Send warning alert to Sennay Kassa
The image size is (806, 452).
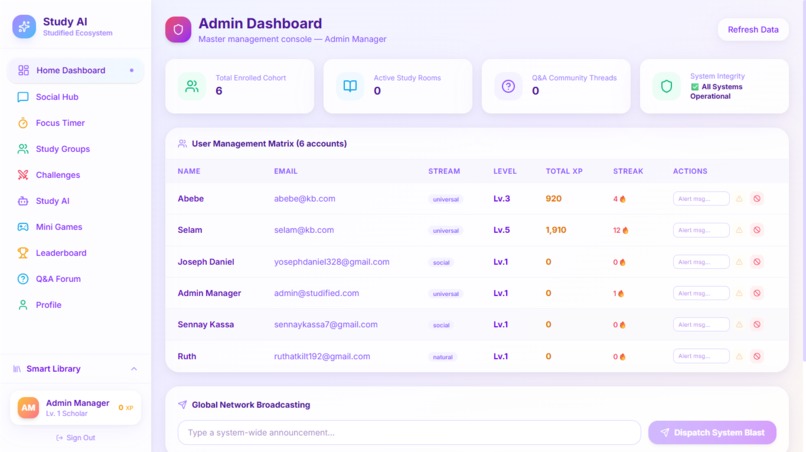coord(739,324)
